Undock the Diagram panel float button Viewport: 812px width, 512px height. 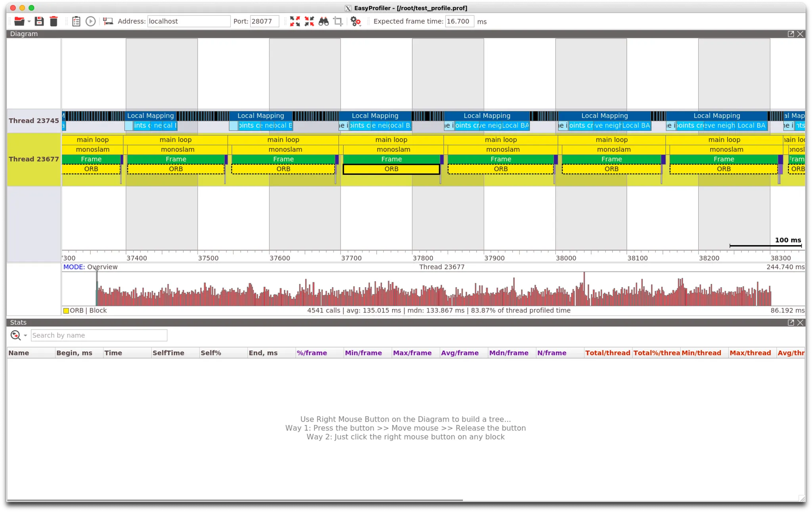click(791, 34)
